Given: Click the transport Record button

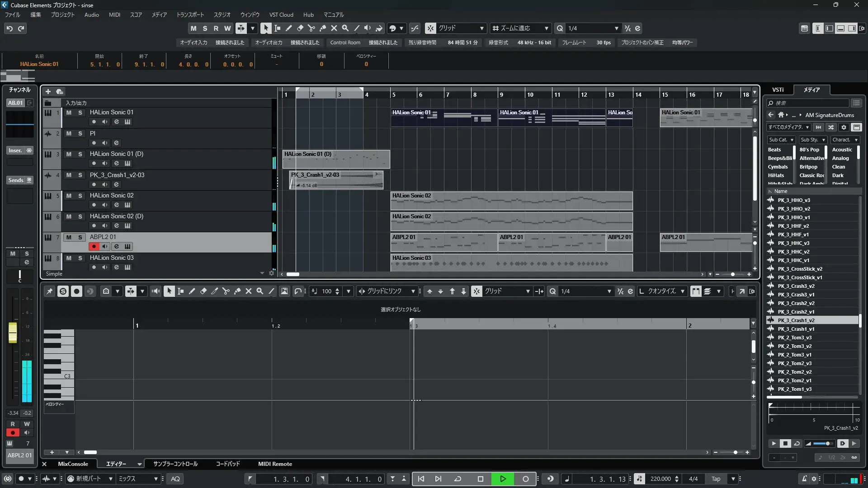Looking at the screenshot, I should tap(525, 479).
